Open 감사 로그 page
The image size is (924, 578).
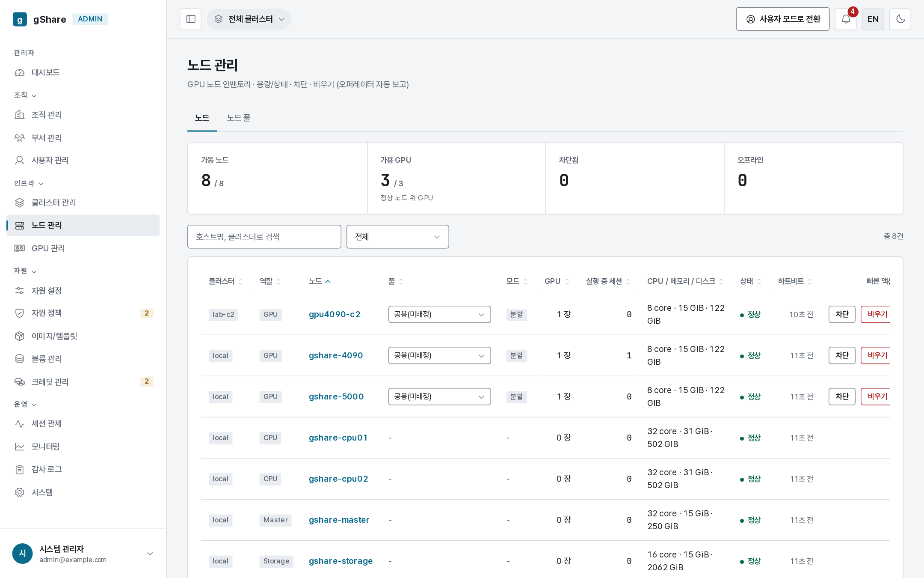tap(83, 469)
